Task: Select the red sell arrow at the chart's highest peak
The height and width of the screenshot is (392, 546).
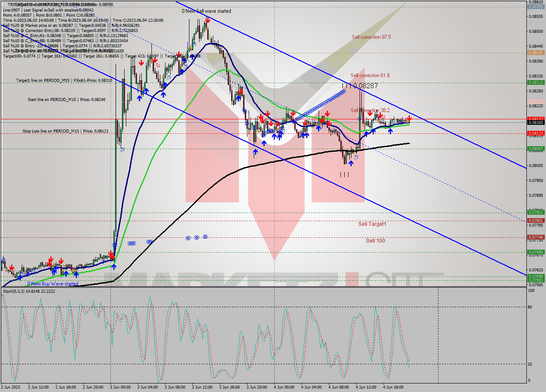Action: click(208, 19)
